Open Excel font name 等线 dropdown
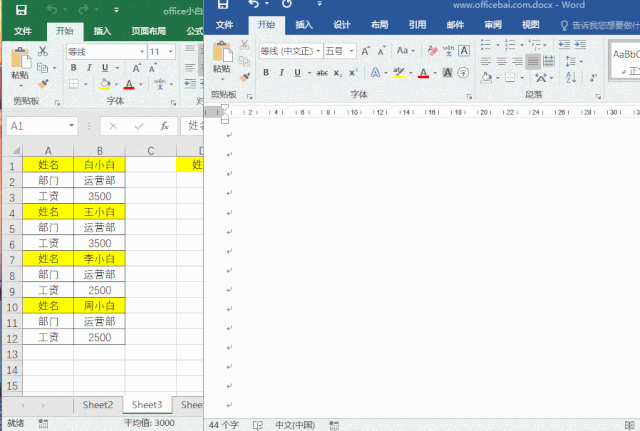The height and width of the screenshot is (431, 640). tap(142, 52)
